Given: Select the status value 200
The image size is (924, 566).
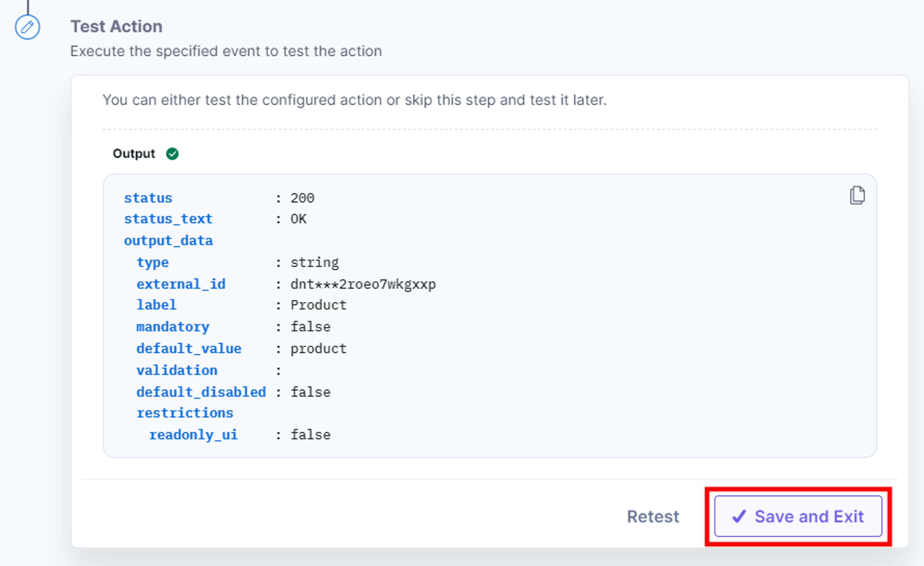Looking at the screenshot, I should pos(303,198).
